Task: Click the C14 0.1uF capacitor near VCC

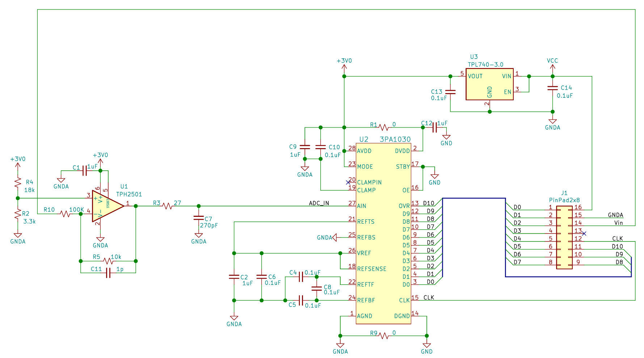Action: (x=552, y=88)
